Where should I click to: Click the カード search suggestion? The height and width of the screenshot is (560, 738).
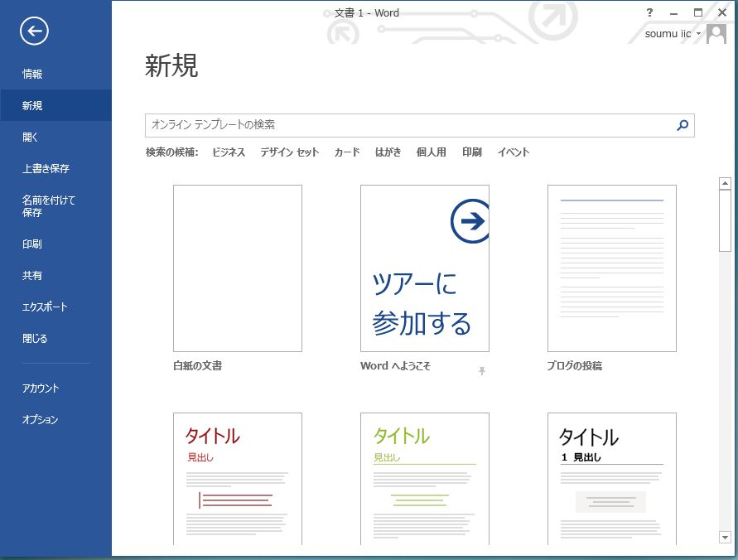[x=347, y=152]
